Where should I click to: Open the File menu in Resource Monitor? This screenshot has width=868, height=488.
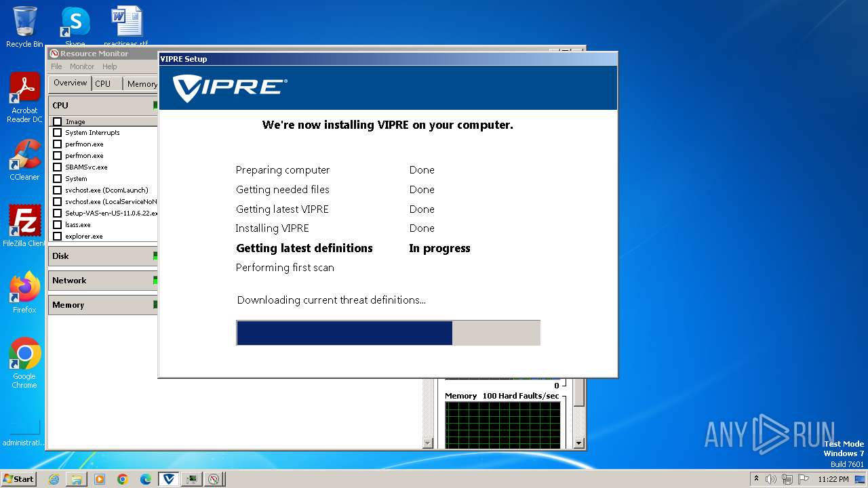pos(56,66)
